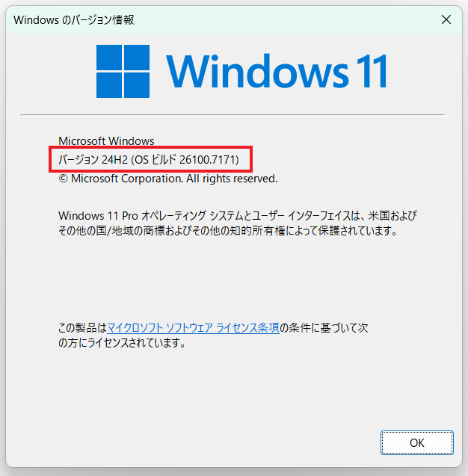Click the バージョン 24H2 text
Viewport: 468px width, 476px height.
[x=93, y=159]
